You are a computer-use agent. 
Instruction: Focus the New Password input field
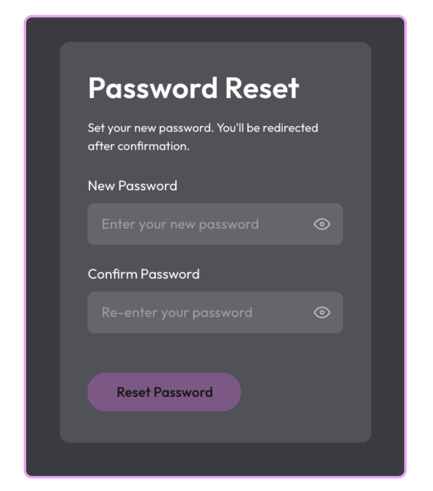point(215,224)
